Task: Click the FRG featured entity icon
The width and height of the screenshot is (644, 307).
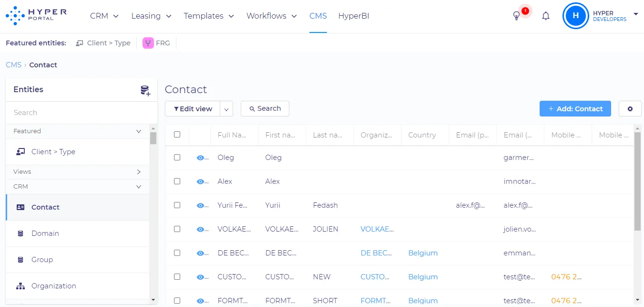Action: [148, 43]
